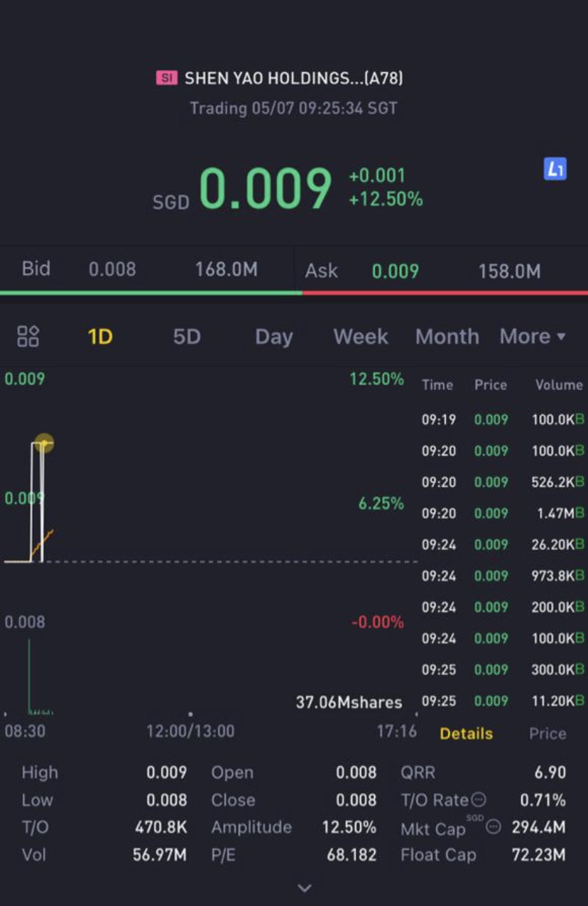Select the Details tab under trade list
The height and width of the screenshot is (906, 588).
(466, 733)
